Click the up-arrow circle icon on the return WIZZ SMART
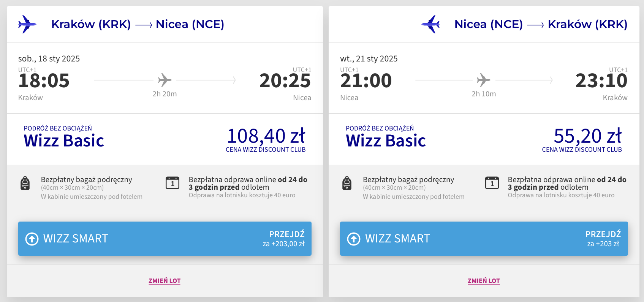The width and height of the screenshot is (644, 302). point(354,239)
